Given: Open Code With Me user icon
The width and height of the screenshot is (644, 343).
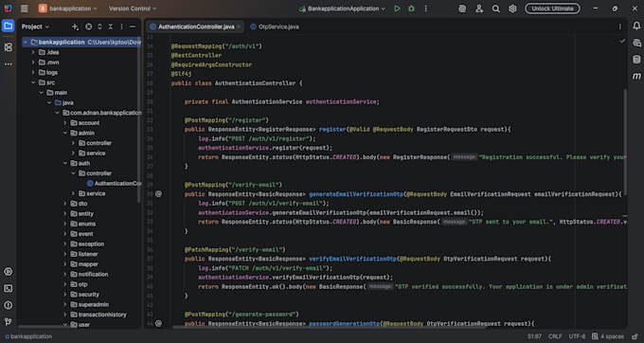Looking at the screenshot, I should [479, 9].
